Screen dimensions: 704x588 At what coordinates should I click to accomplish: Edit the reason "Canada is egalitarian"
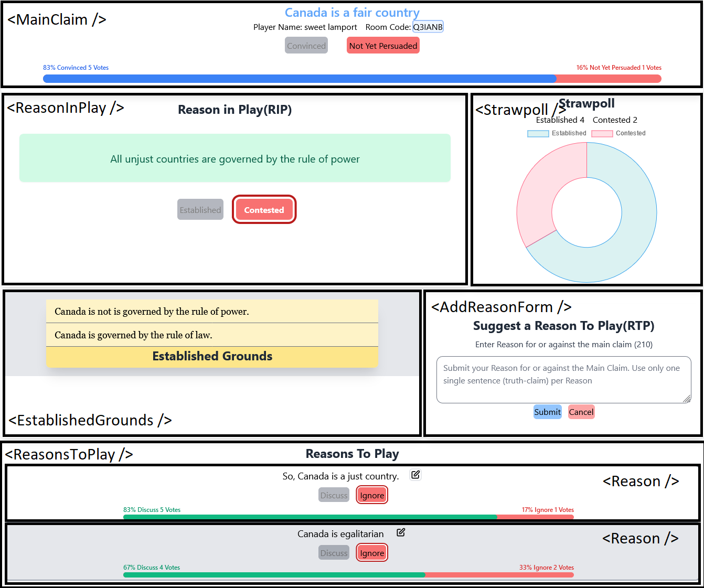click(400, 532)
